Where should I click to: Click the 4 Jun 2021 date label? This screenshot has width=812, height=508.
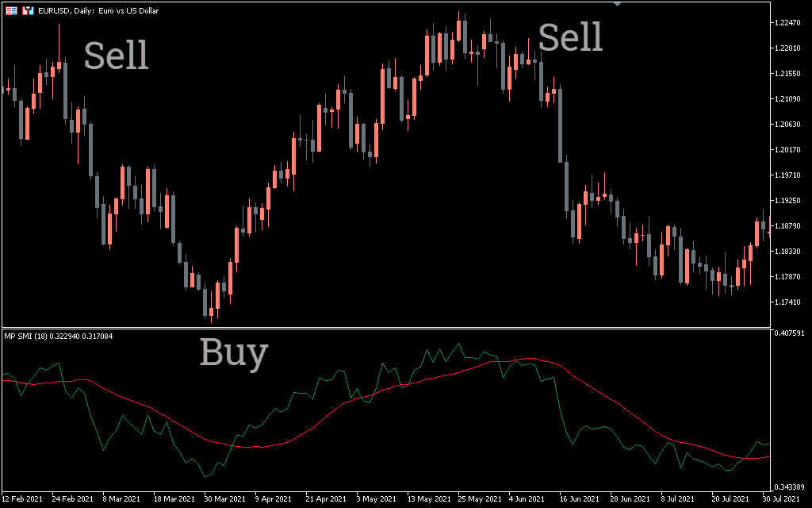click(x=527, y=499)
